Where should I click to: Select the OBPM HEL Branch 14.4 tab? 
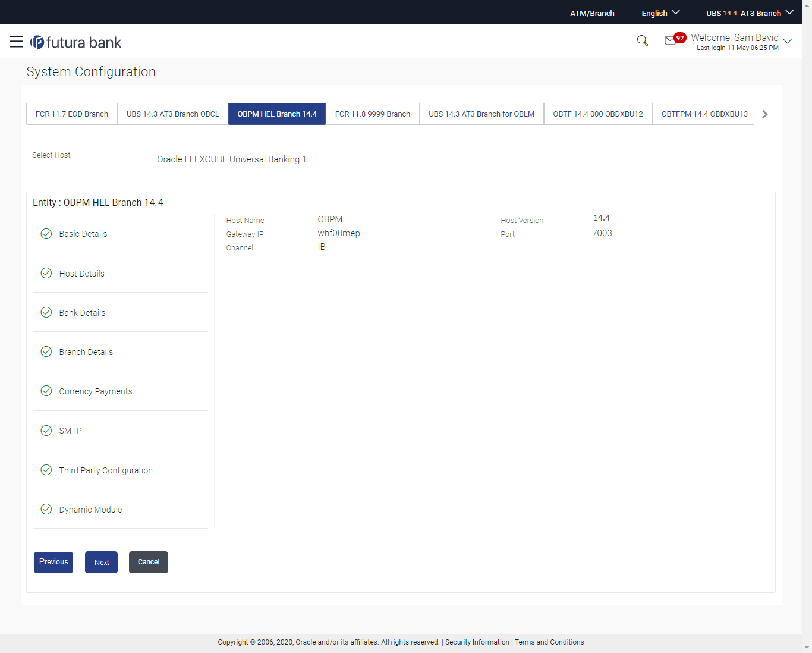pyautogui.click(x=277, y=114)
